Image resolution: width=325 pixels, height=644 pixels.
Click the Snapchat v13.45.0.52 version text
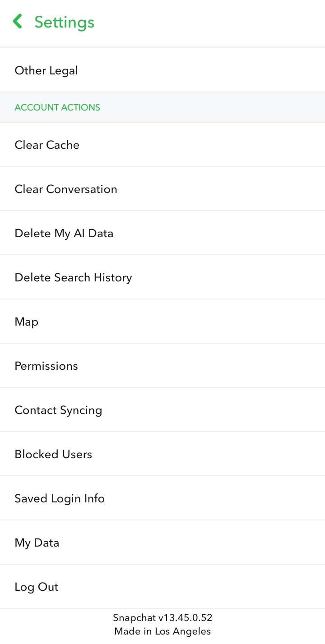tap(162, 617)
